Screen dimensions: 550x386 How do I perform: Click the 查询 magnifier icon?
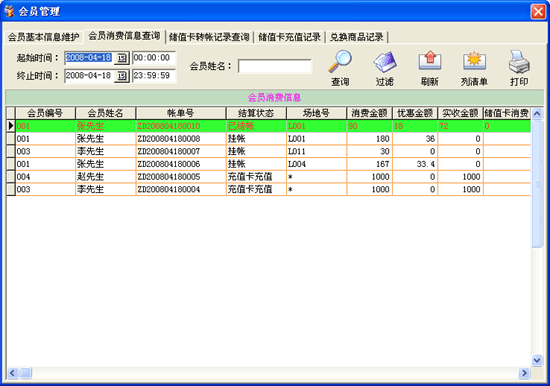[340, 61]
